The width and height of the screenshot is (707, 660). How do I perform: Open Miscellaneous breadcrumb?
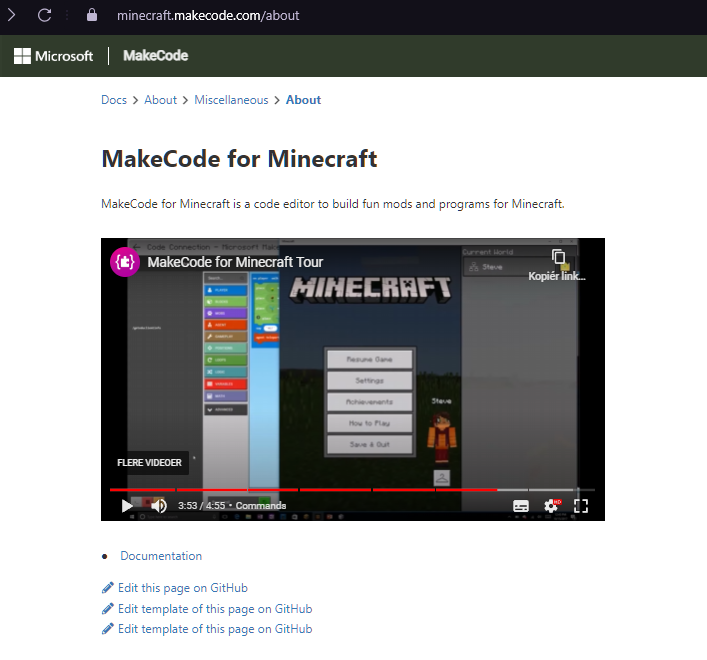(x=231, y=100)
